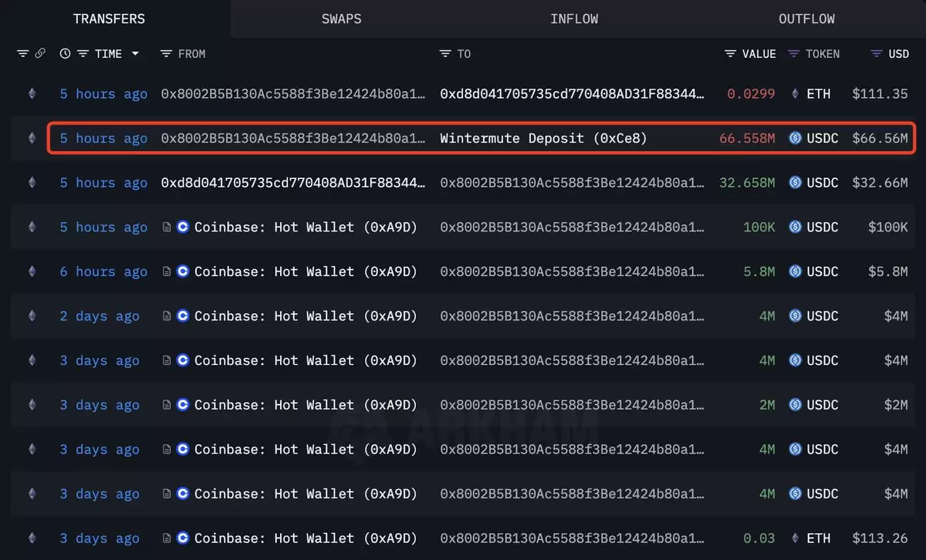
Task: Click the USDC token icon in the 2 days ago row
Action: click(796, 316)
